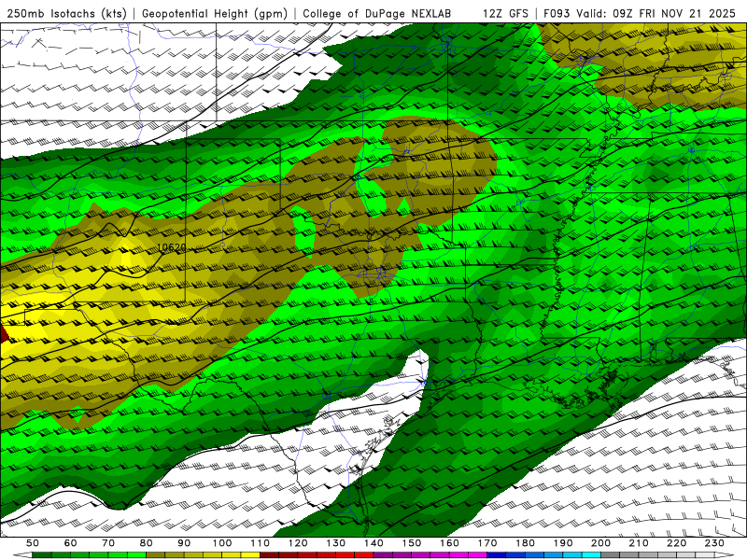
Task: Click the 100 label on the color scale
Action: tap(222, 543)
